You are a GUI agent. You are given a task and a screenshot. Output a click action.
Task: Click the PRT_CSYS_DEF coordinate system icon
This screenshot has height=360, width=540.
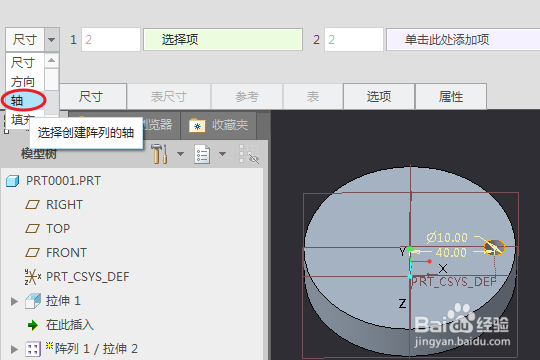coord(32,277)
